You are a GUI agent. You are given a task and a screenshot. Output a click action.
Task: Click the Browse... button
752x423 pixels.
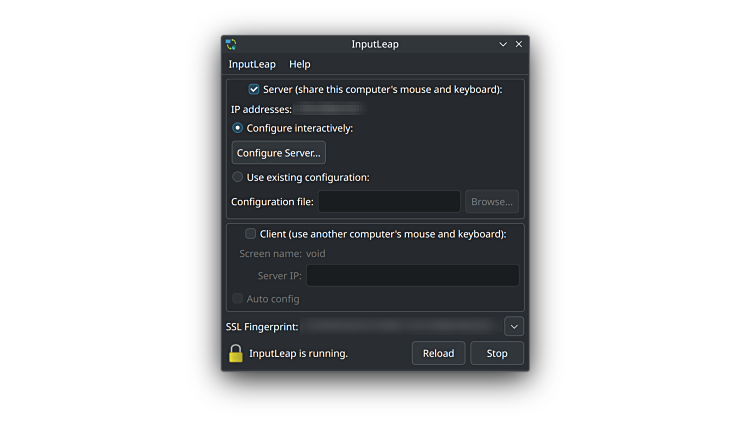click(491, 202)
